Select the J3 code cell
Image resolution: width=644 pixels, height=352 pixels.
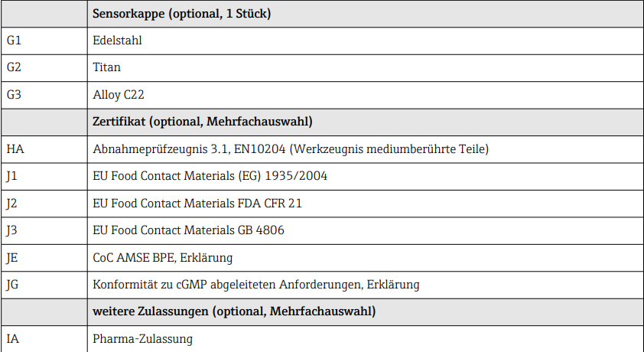click(x=13, y=230)
